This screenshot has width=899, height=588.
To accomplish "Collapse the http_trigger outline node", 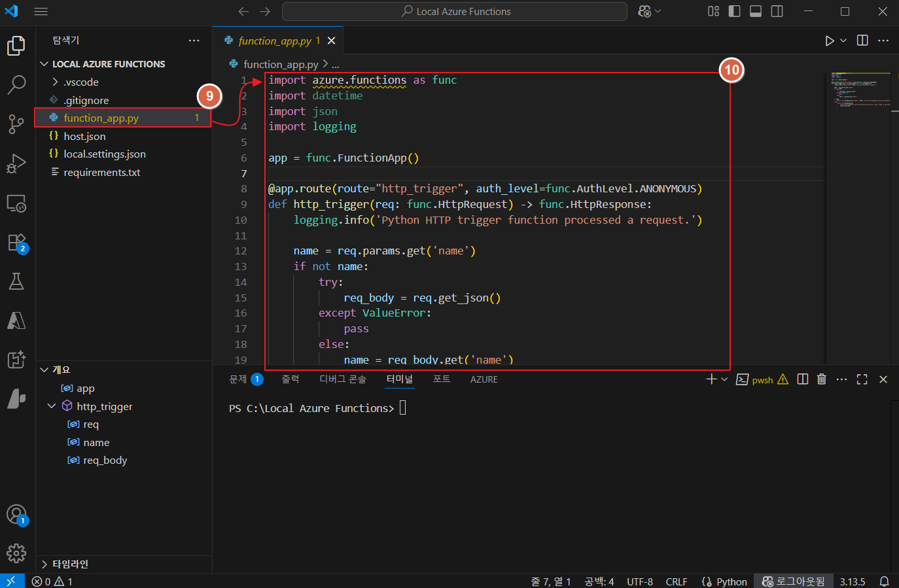I will (52, 407).
